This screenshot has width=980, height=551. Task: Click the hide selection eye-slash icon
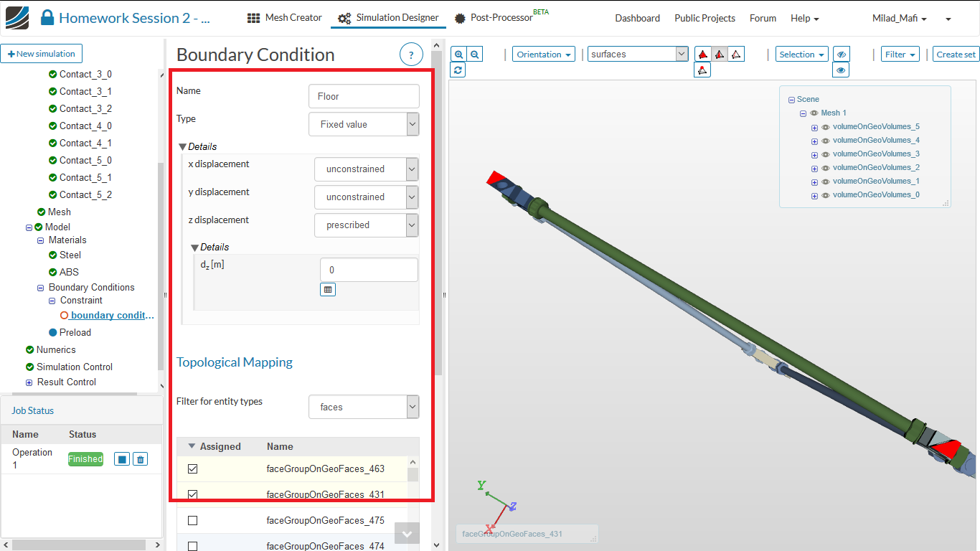click(842, 54)
